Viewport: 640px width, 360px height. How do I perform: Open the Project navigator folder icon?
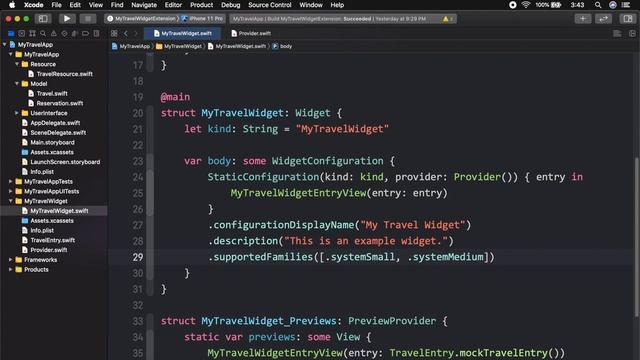pyautogui.click(x=11, y=33)
